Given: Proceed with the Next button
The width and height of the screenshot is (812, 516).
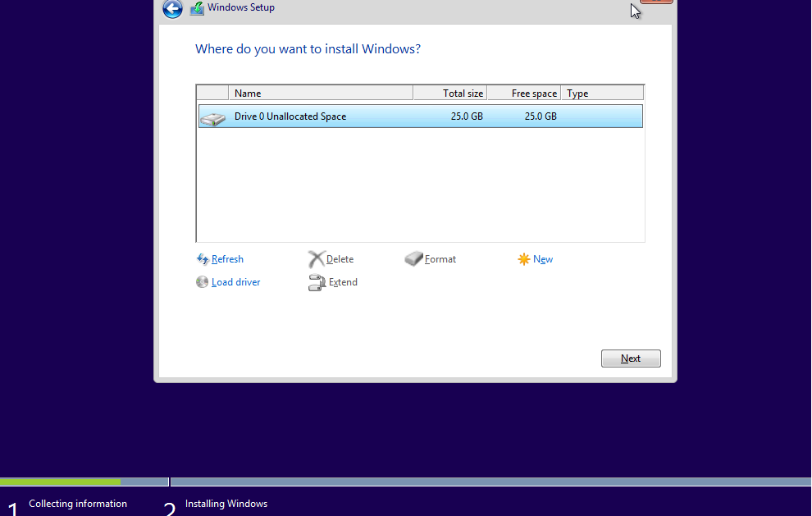Looking at the screenshot, I should click(631, 358).
